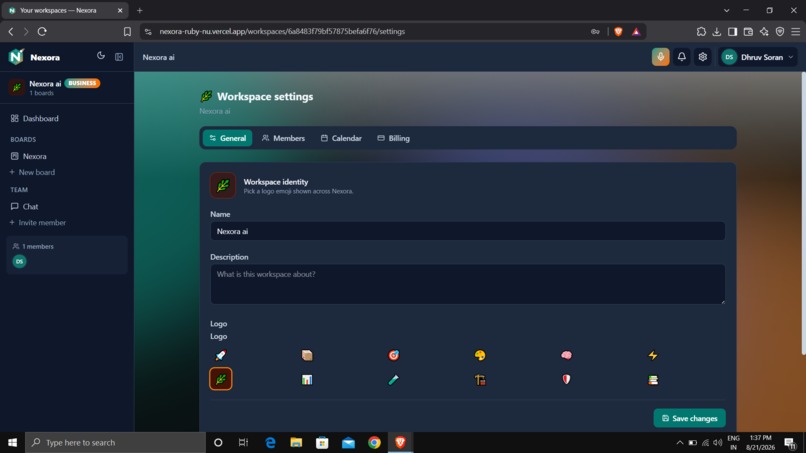Viewport: 806px width, 453px height.
Task: Click the workspace Name input field
Action: coord(467,231)
